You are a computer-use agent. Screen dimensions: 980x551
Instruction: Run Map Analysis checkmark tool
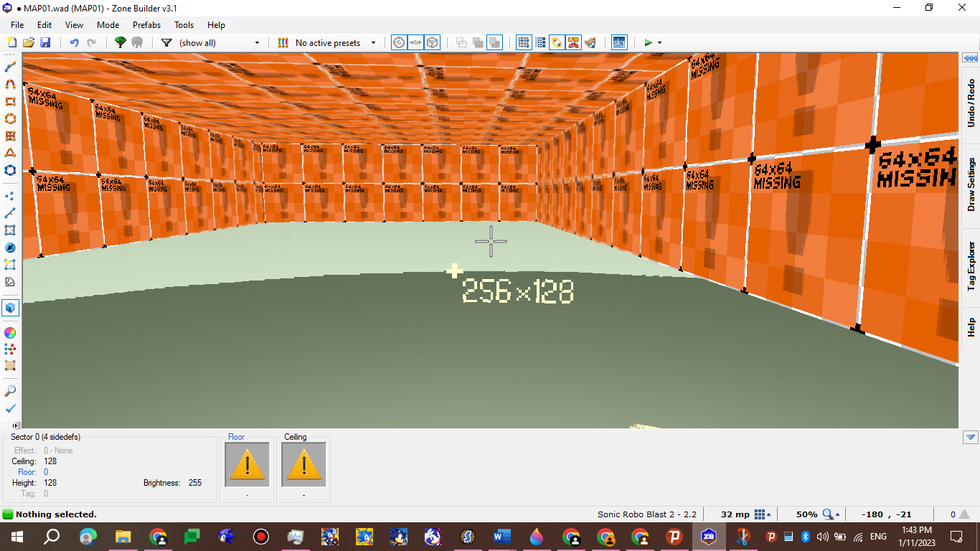pos(10,408)
